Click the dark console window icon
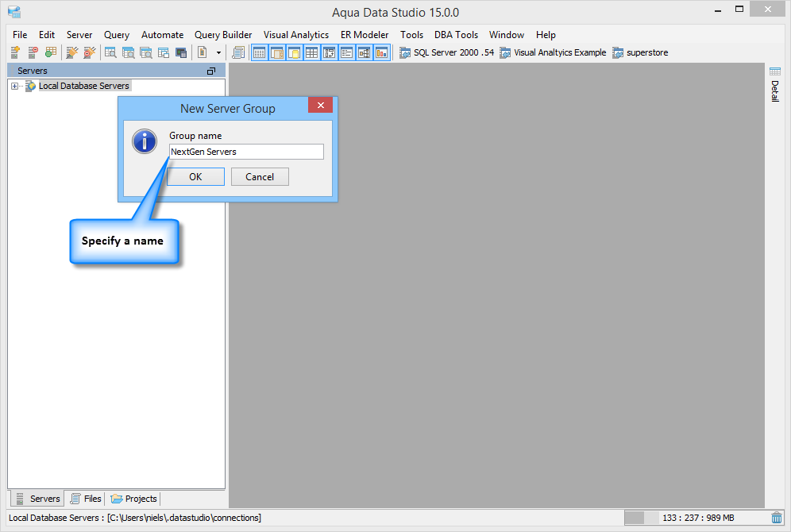This screenshot has height=532, width=791. click(181, 52)
